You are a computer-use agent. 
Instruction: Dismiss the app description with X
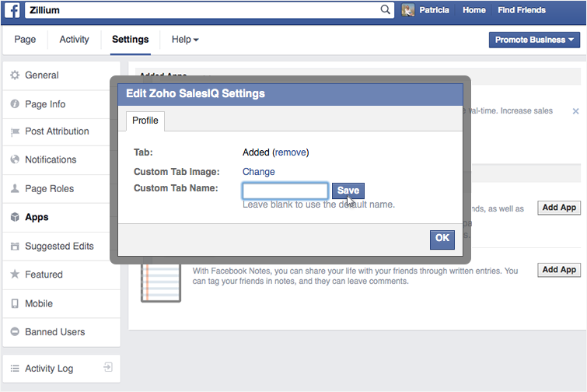coord(576,111)
